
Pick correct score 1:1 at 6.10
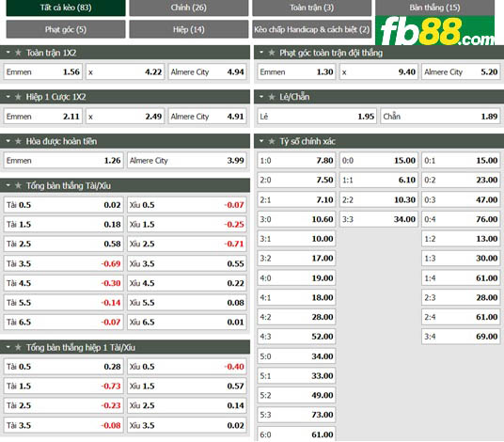pyautogui.click(x=379, y=180)
